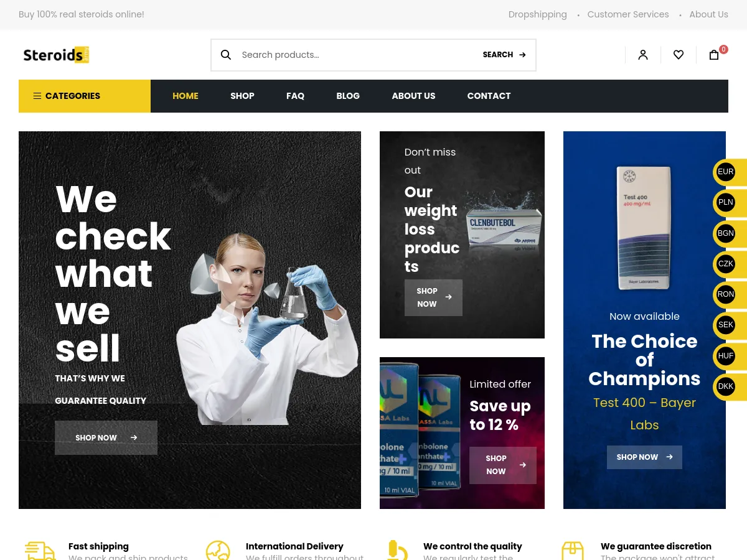This screenshot has height=560, width=747.
Task: Open the user account icon
Action: 643,55
